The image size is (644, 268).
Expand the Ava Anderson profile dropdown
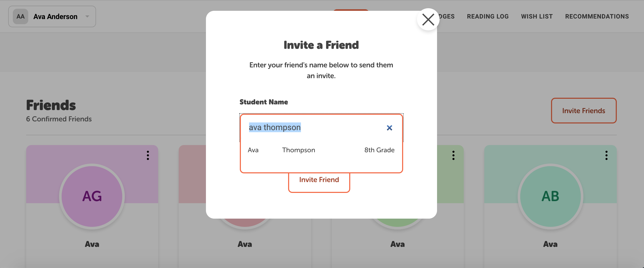87,16
